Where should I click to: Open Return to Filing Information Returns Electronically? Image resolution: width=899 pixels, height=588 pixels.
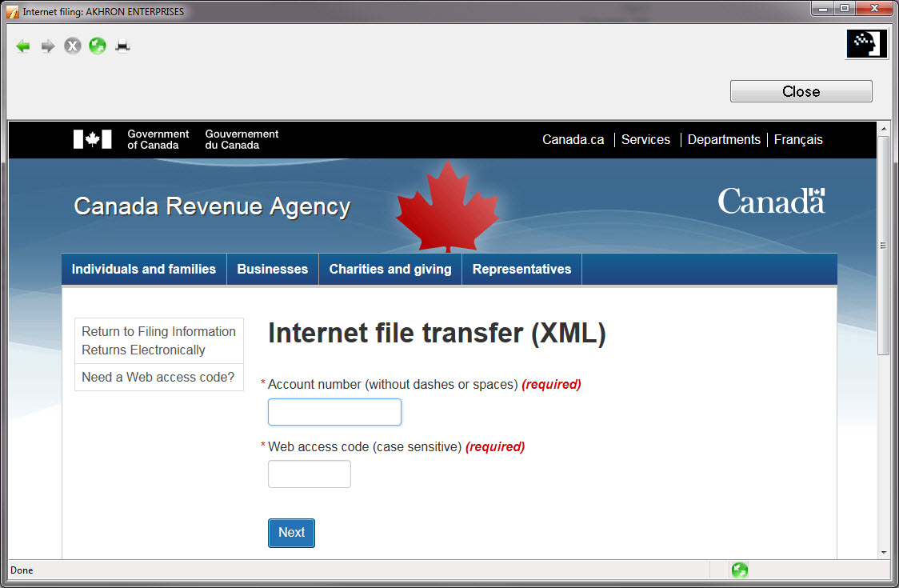(x=159, y=341)
